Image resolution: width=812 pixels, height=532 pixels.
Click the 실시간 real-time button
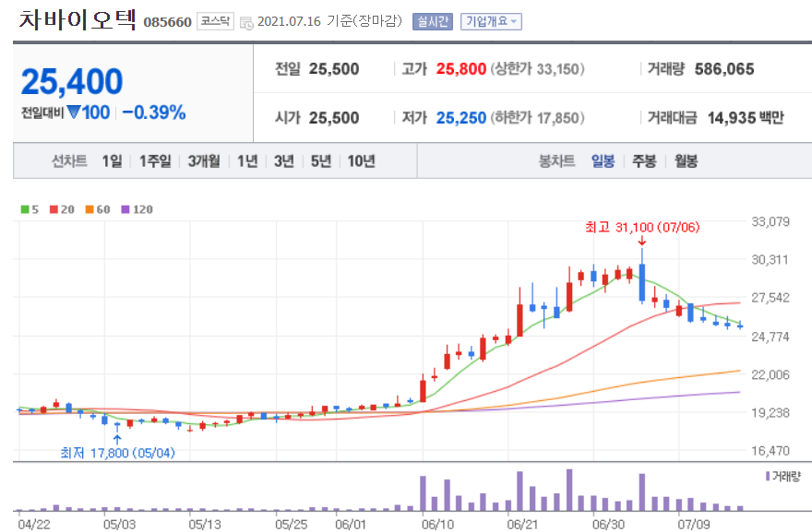coord(433,22)
